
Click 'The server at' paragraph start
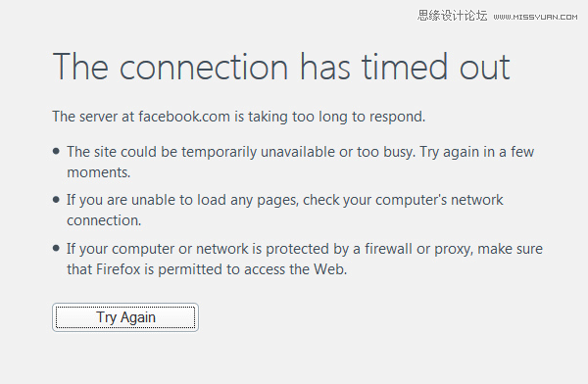point(93,117)
